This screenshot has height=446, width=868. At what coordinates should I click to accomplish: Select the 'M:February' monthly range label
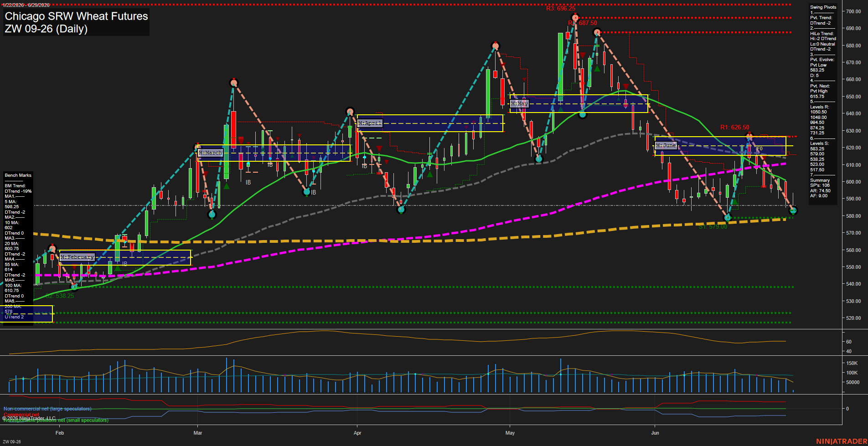coord(77,257)
